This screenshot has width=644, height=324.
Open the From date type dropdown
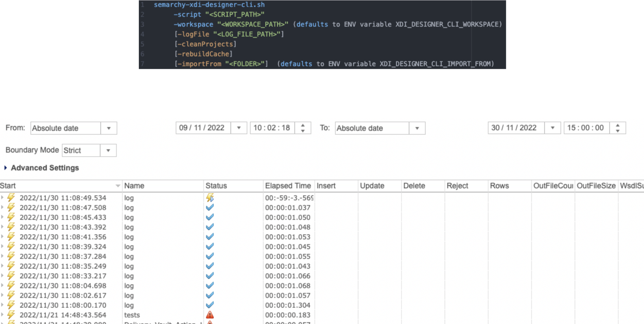pyautogui.click(x=109, y=128)
